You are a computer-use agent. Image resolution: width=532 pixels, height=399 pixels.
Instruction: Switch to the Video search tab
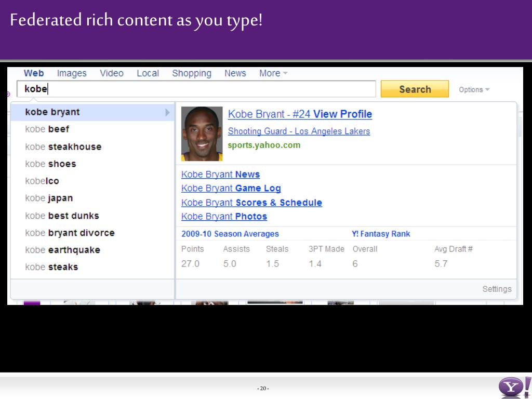click(x=112, y=73)
